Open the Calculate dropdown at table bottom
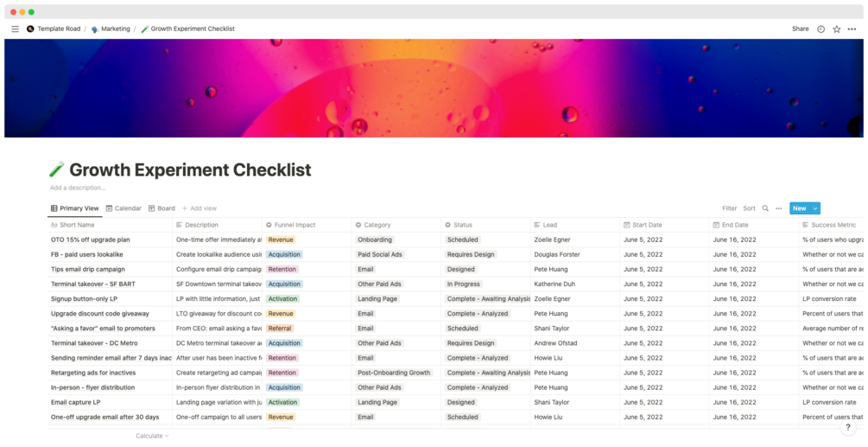 [x=152, y=436]
